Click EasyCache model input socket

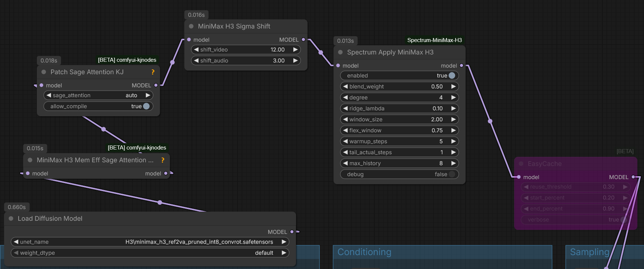coord(518,177)
